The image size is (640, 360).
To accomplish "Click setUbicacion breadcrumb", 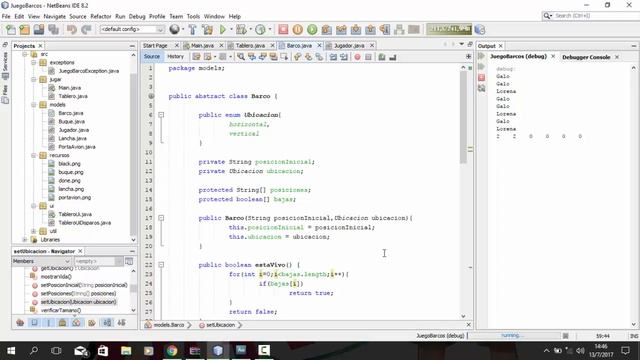I will [220, 325].
